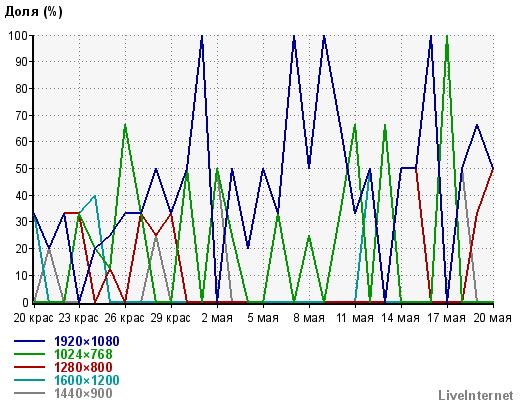Click the blue 1920×1080 legend line swatch
The width and height of the screenshot is (520, 405).
(29, 341)
